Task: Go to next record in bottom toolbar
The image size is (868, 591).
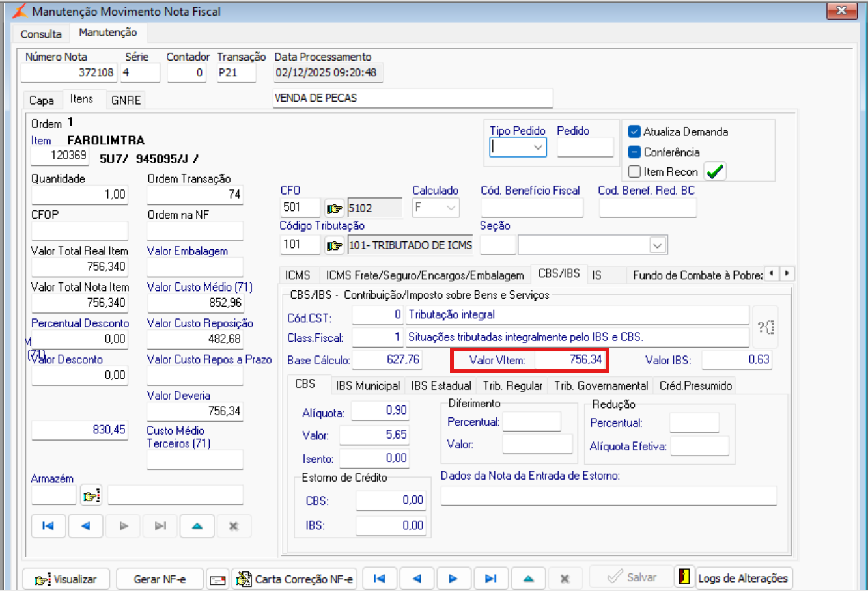Action: pyautogui.click(x=453, y=579)
